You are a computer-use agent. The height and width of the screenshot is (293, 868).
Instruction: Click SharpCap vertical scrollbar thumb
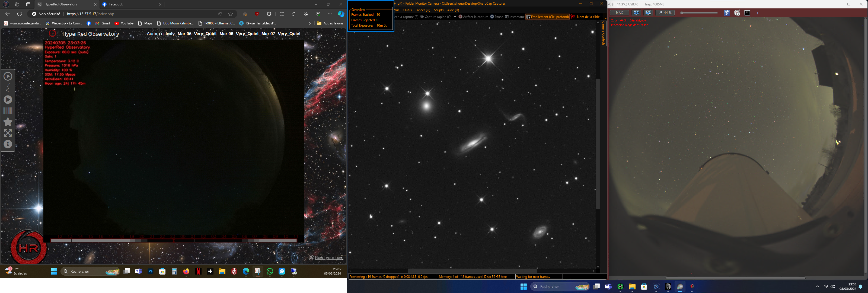click(598, 144)
